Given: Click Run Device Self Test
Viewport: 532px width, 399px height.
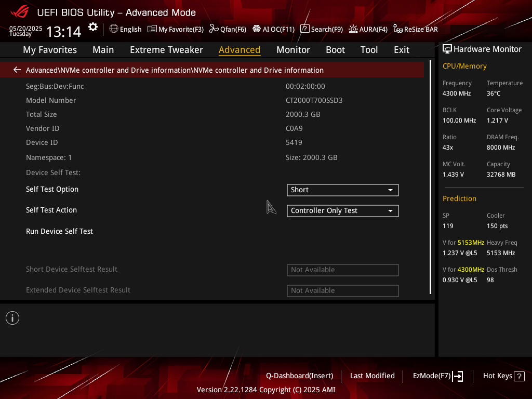Looking at the screenshot, I should click(x=59, y=231).
